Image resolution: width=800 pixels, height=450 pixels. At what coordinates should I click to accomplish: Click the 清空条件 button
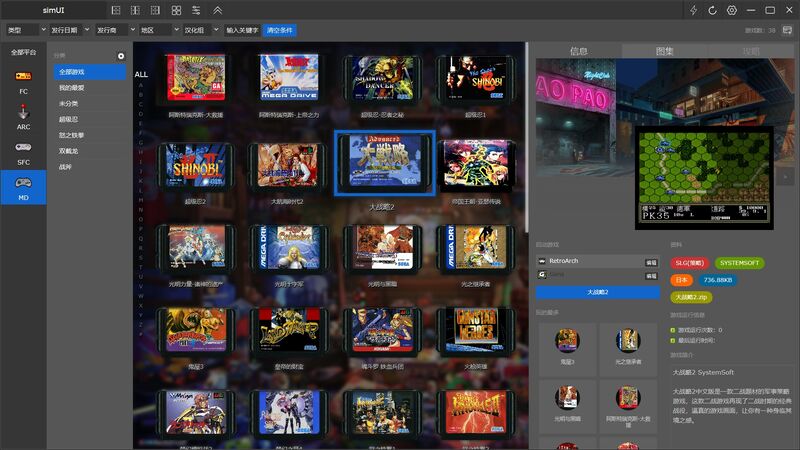tap(280, 30)
